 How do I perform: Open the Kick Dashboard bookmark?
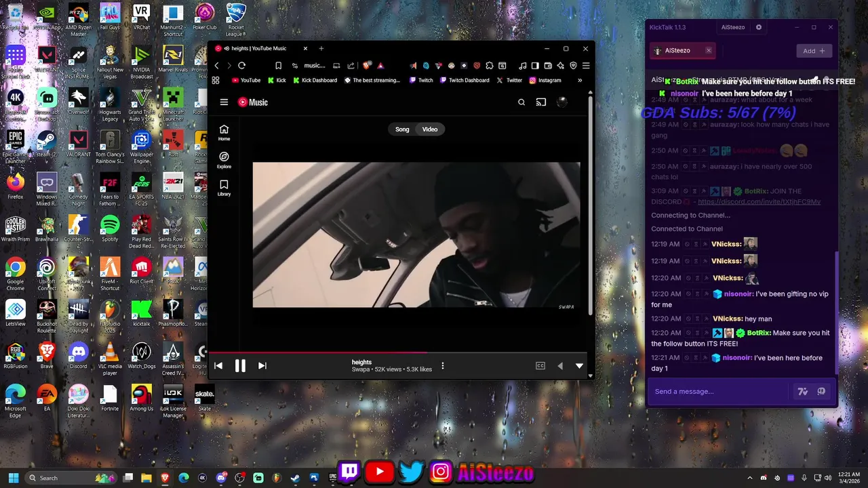[315, 80]
